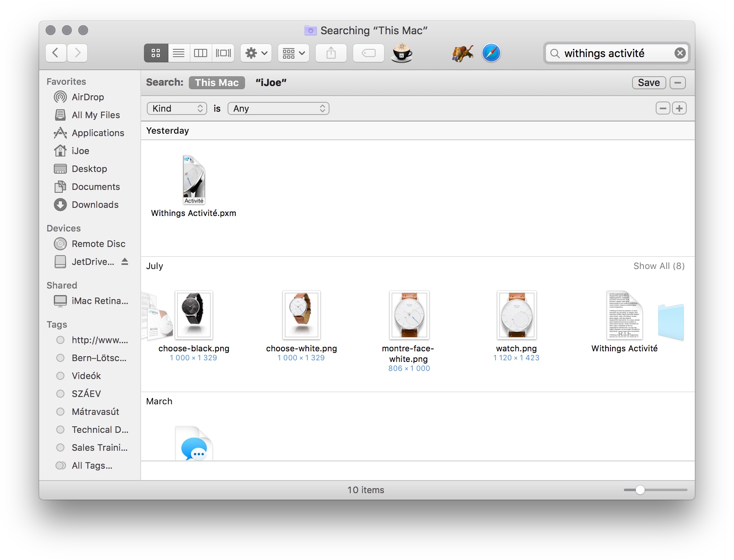Open the Arrange items dropdown
The image size is (734, 560).
[294, 53]
